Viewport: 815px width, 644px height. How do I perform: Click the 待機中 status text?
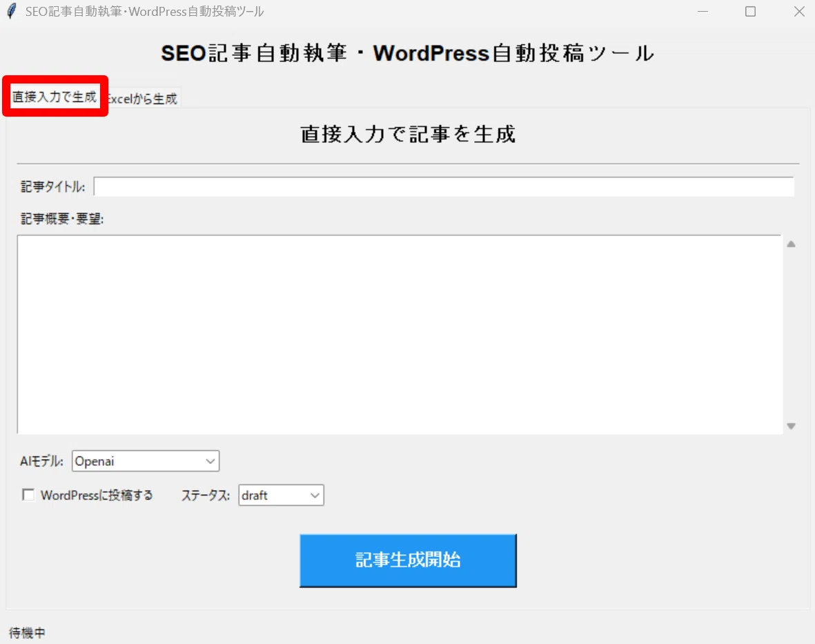pos(27,632)
